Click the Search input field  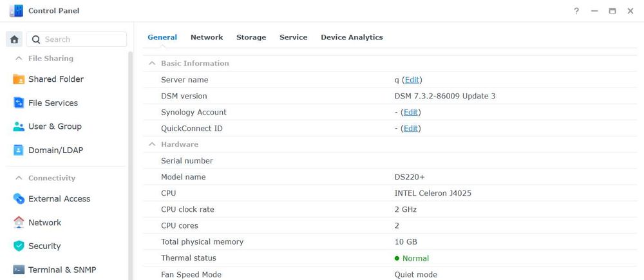pyautogui.click(x=77, y=39)
